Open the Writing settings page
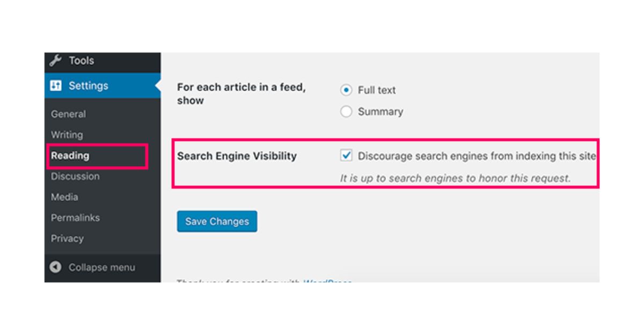Viewport: 644px width, 335px height. coord(67,135)
